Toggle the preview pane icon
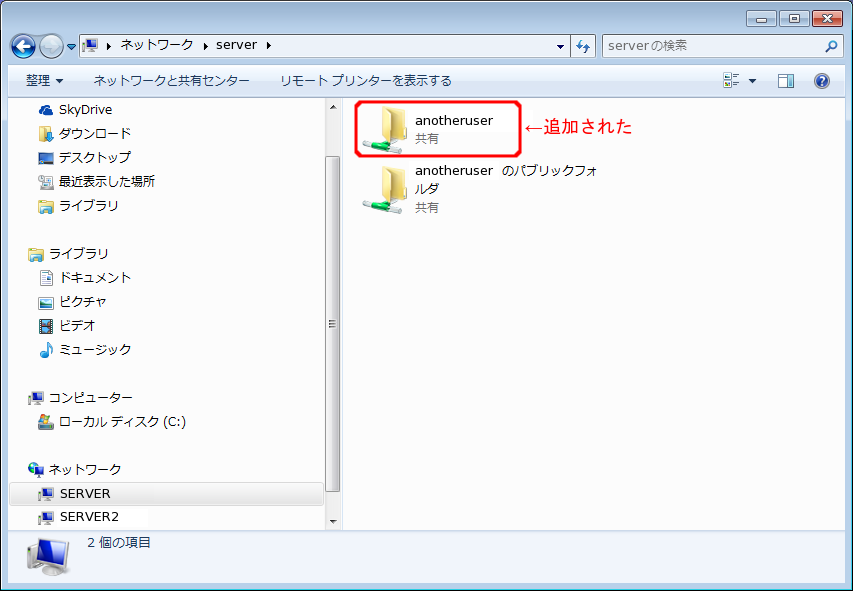Viewport: 853px width, 591px height. click(786, 81)
